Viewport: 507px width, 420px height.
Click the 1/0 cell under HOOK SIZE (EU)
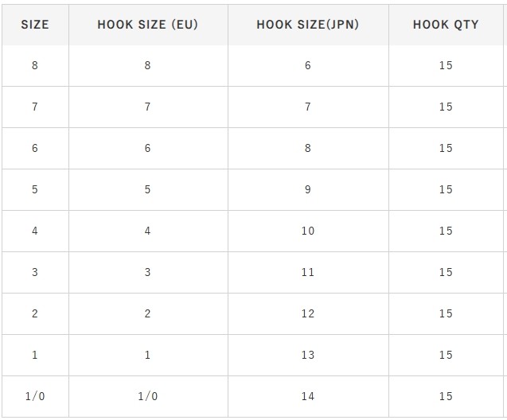147,396
